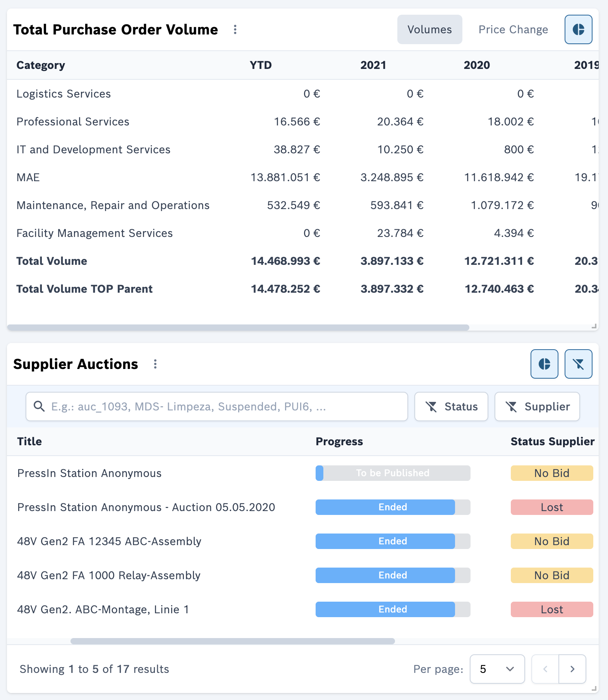Open 48V Gen2 FA 12345 ABC-Assembly auction
The image size is (608, 700).
point(109,541)
